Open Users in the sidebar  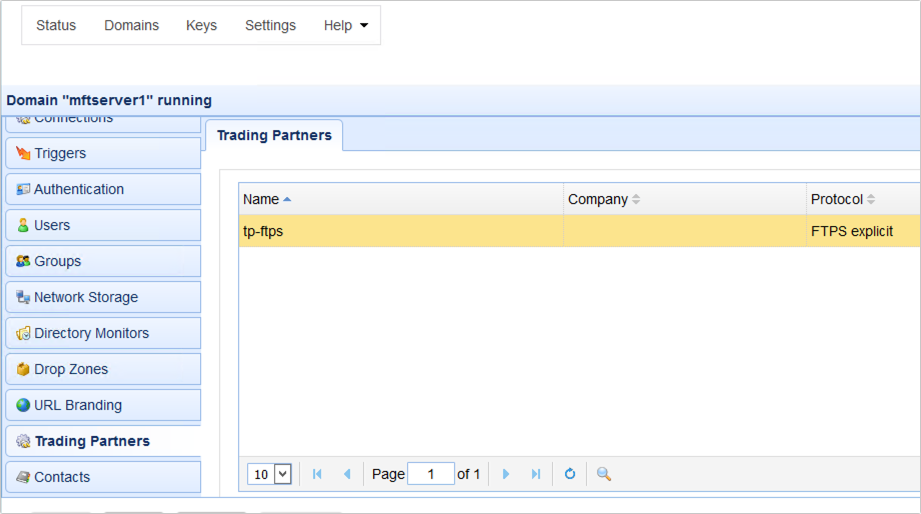tap(103, 225)
